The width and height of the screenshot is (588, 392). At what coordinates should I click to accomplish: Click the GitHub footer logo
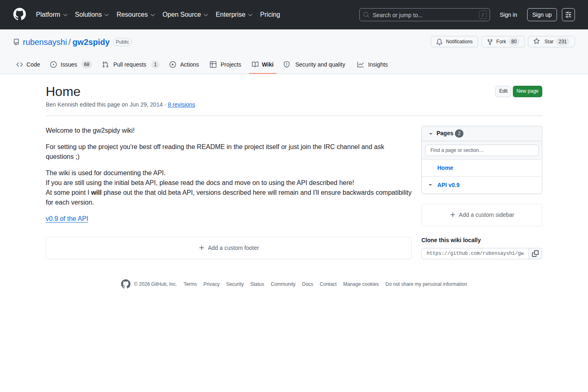[126, 284]
